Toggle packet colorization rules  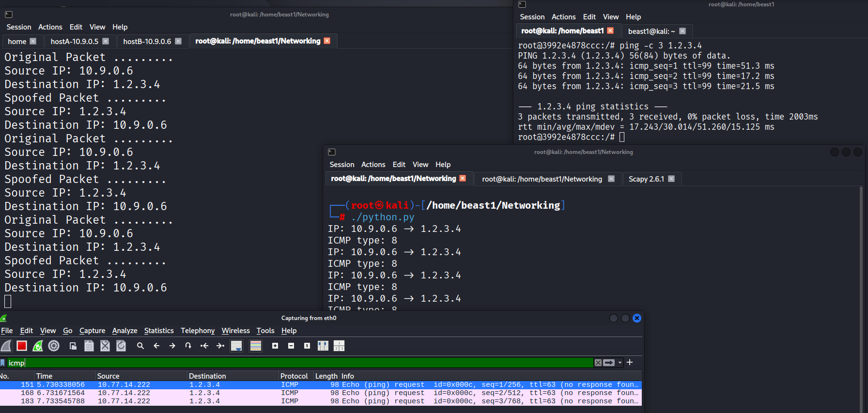click(256, 346)
